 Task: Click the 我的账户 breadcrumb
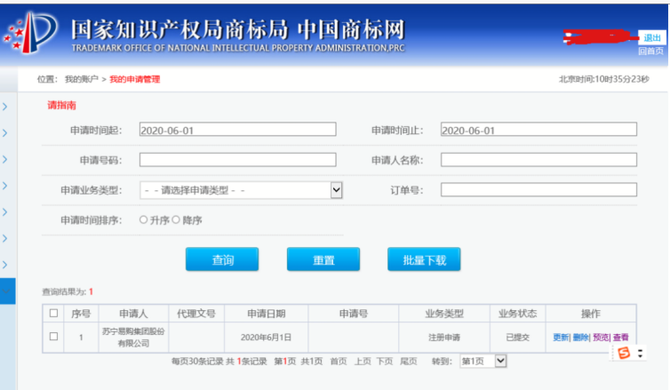click(x=81, y=79)
